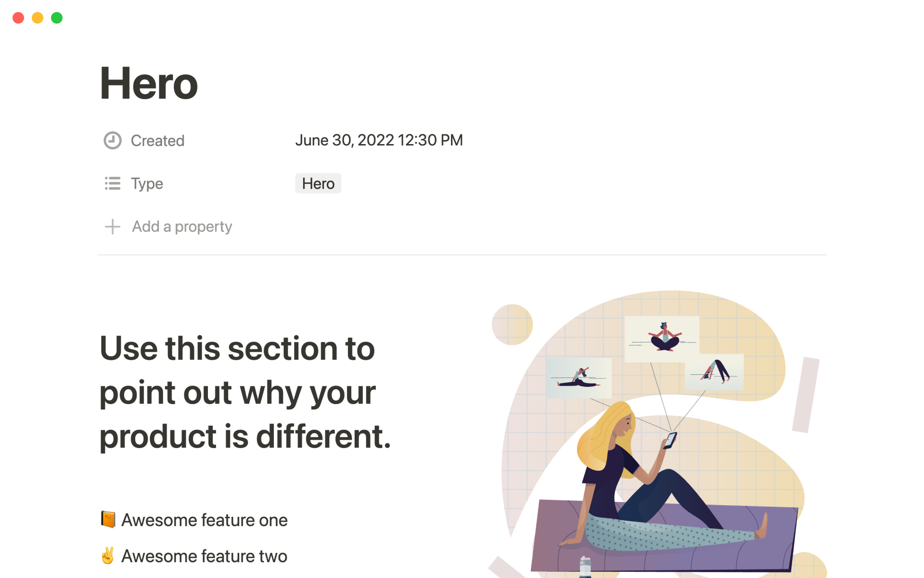Click the green fullscreen window button
The height and width of the screenshot is (578, 924).
57,18
